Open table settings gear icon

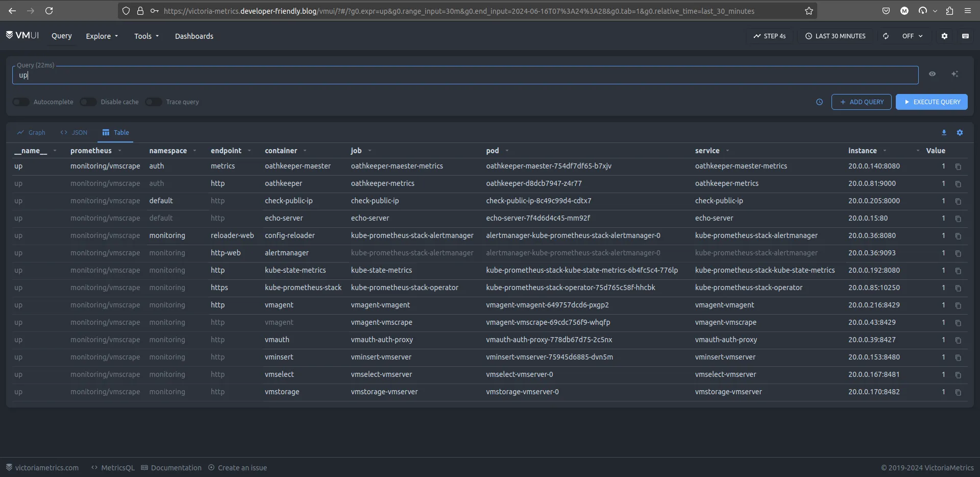pos(960,133)
